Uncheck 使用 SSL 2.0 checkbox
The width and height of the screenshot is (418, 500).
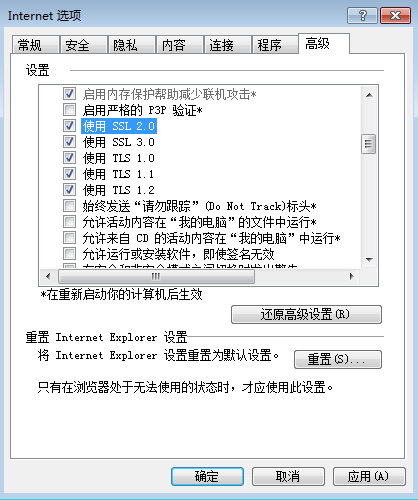coord(69,126)
